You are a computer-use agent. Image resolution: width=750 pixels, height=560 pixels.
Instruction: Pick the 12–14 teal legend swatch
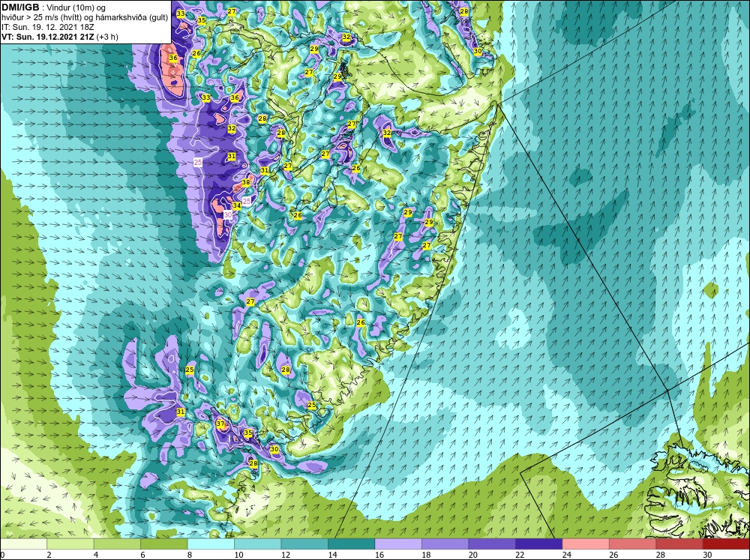click(304, 544)
